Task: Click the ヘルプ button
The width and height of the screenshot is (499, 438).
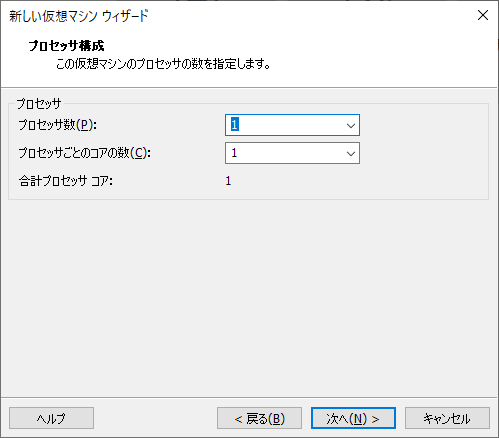Action: pyautogui.click(x=51, y=418)
